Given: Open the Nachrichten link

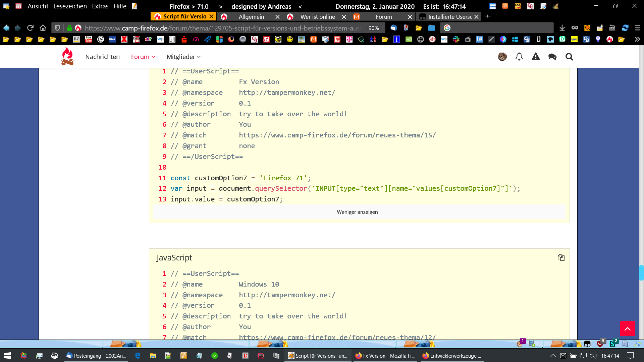Looking at the screenshot, I should [102, 57].
